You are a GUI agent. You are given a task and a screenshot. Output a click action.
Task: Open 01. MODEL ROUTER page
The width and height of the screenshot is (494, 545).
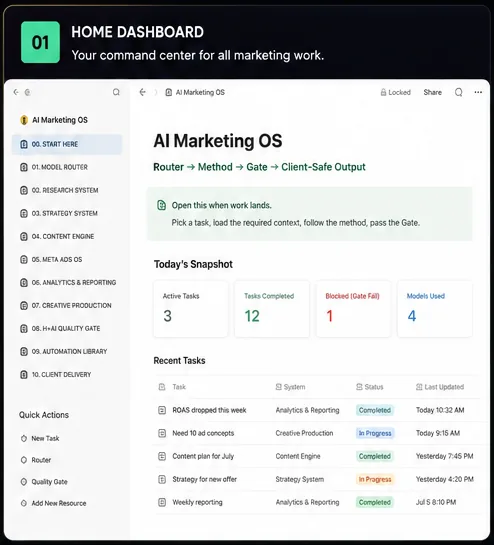59,167
